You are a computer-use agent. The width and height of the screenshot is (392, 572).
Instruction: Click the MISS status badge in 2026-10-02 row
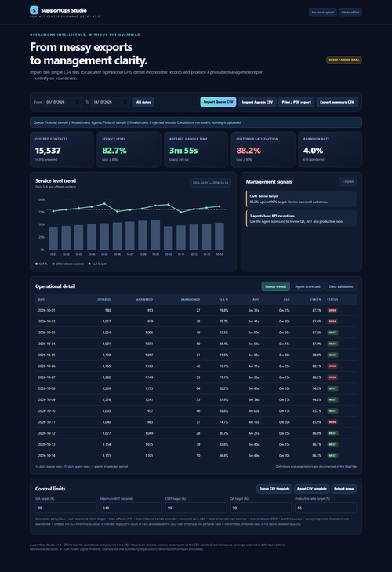click(x=332, y=322)
